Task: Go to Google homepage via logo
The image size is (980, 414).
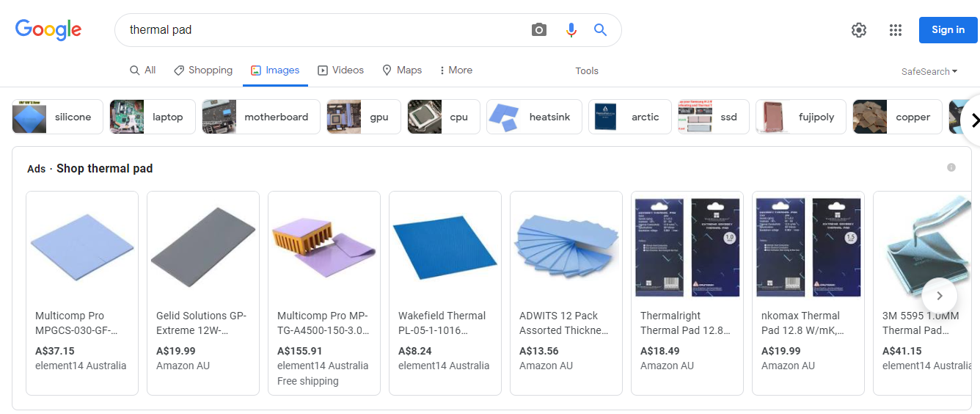Action: point(48,29)
